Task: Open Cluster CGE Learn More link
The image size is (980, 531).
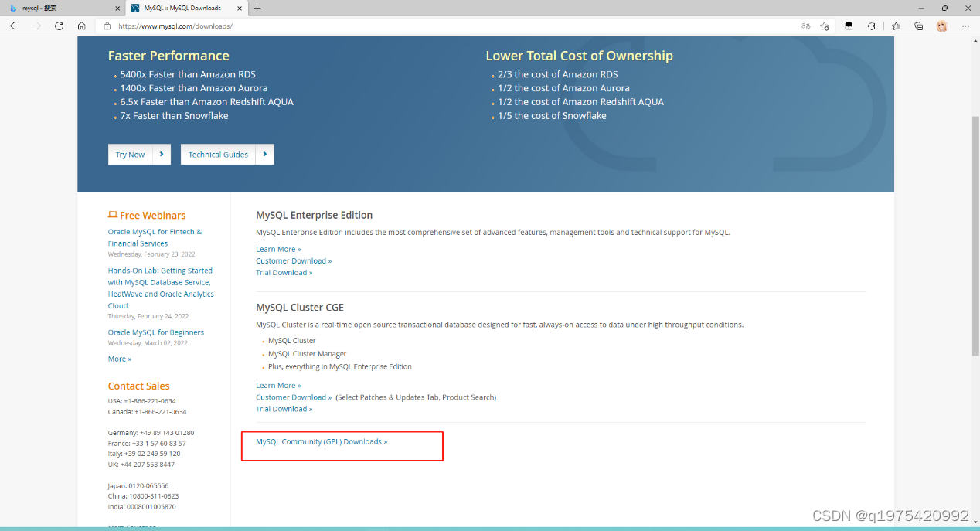Action: (278, 385)
